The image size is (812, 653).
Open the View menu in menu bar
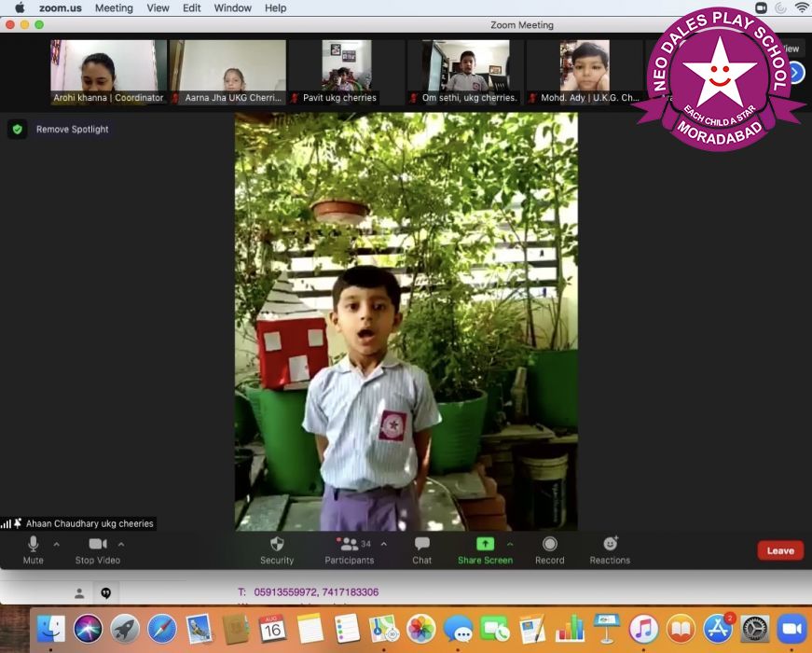pyautogui.click(x=158, y=7)
